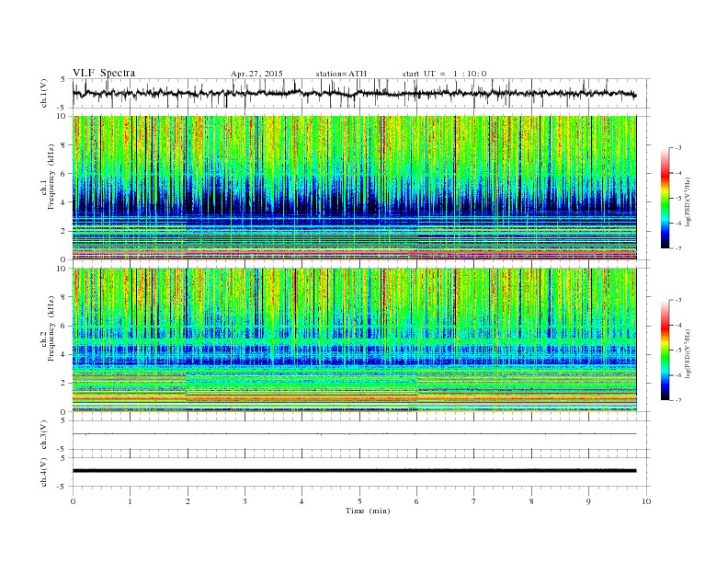Click the '2' kHz tick on ch.1 frequency axis
Image resolution: width=728 pixels, height=563 pixels.
click(64, 231)
